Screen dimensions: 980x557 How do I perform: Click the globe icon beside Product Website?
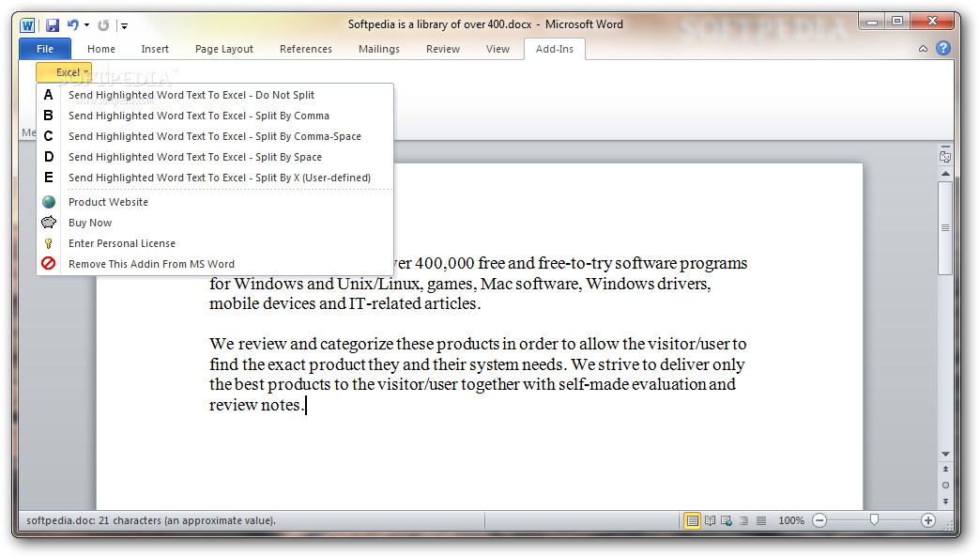[49, 202]
